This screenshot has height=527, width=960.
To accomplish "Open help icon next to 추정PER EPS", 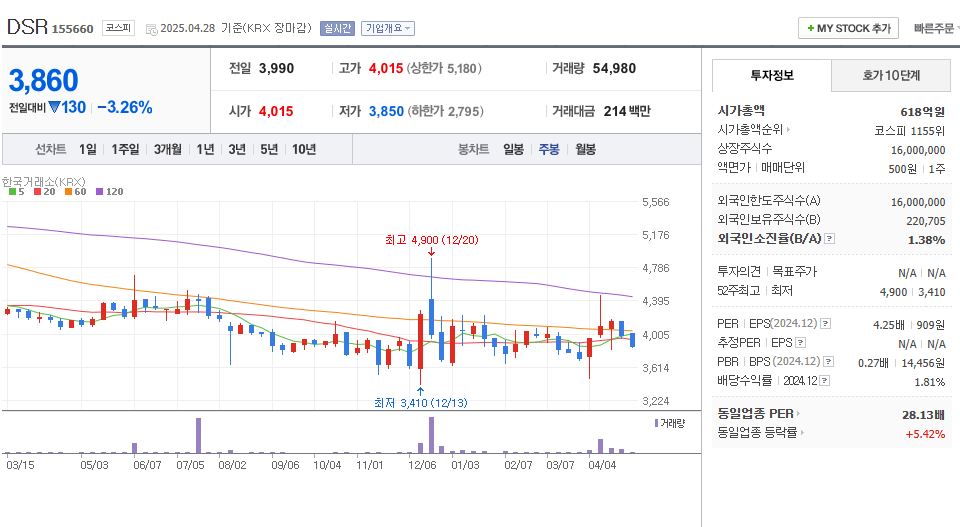I will [800, 343].
